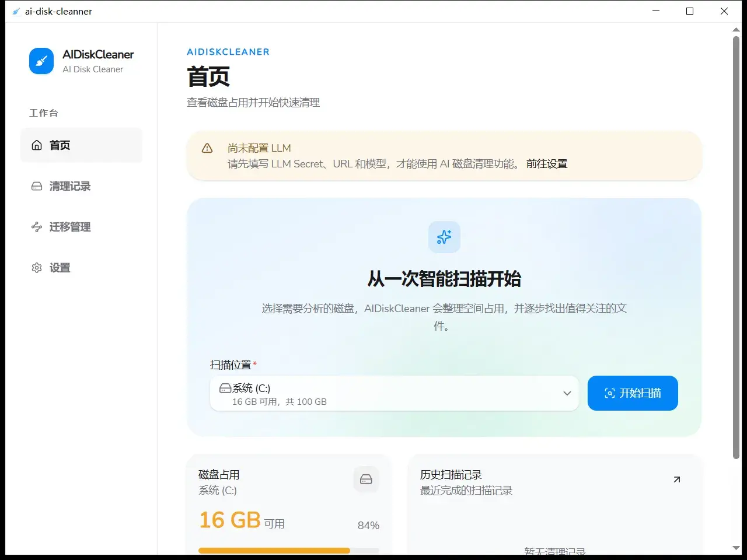
Task: Expand the 扫描位置 drive dropdown
Action: (395, 393)
